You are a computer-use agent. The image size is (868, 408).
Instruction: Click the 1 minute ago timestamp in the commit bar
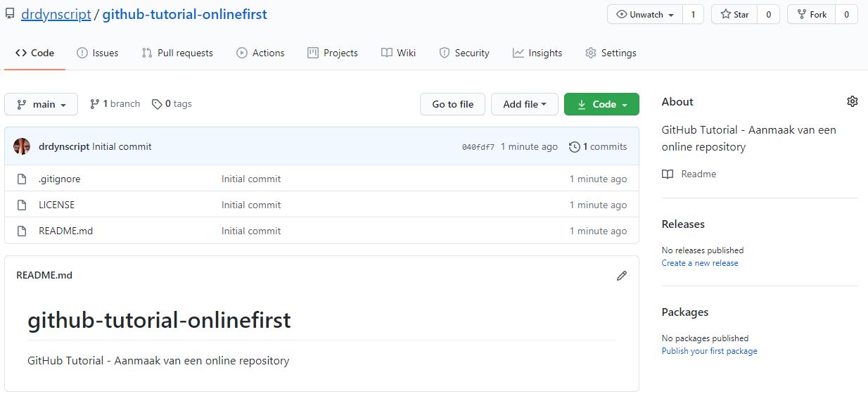pyautogui.click(x=529, y=146)
